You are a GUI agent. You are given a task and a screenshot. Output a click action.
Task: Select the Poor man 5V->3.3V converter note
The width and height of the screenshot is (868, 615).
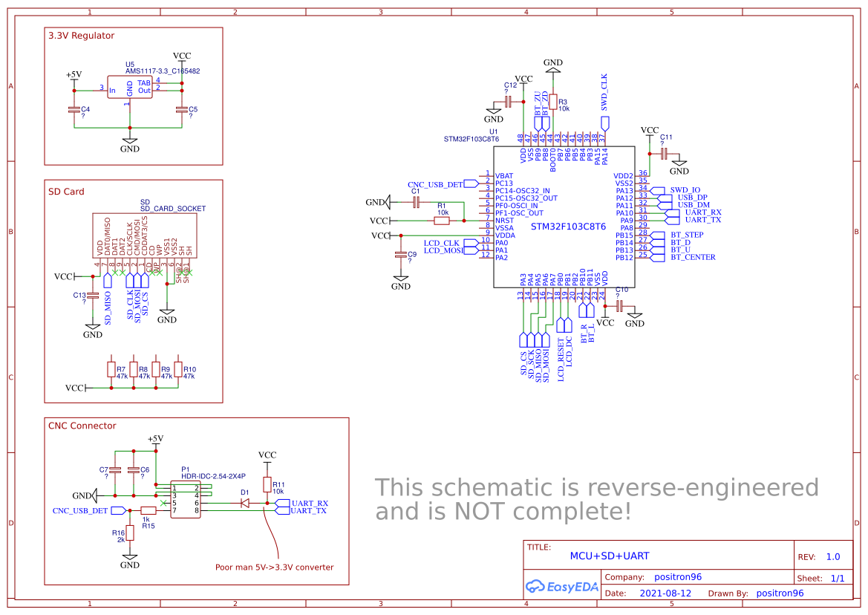click(x=273, y=567)
